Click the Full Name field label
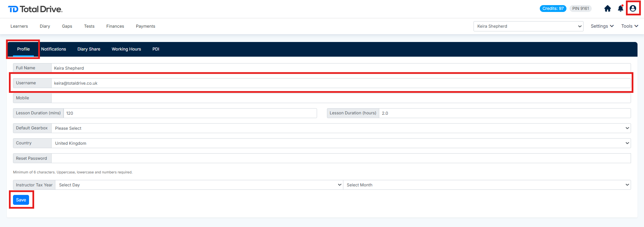Screen dimensions: 644x227 pos(32,68)
